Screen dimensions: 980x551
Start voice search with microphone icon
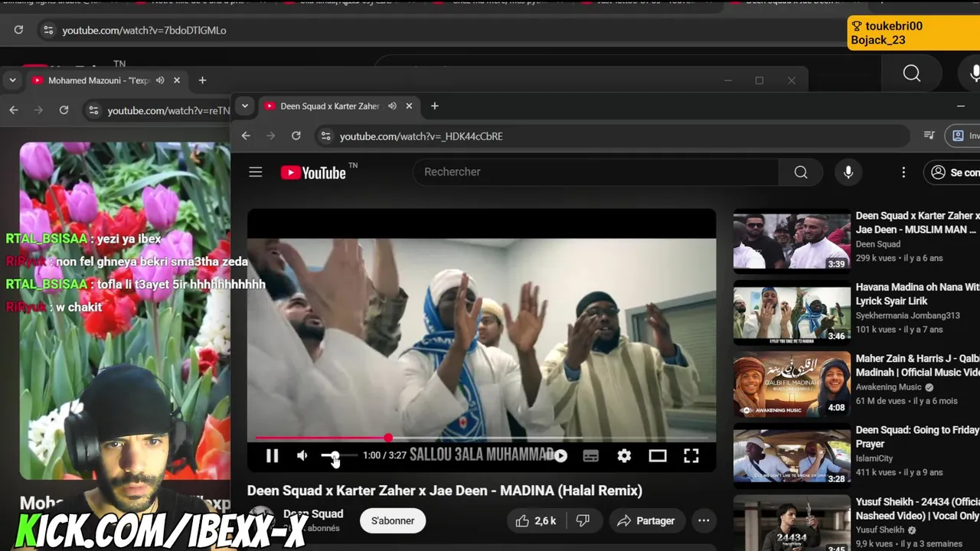coord(848,172)
